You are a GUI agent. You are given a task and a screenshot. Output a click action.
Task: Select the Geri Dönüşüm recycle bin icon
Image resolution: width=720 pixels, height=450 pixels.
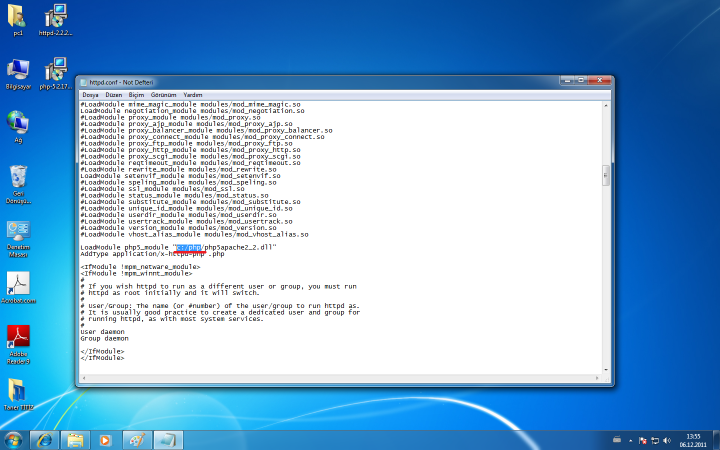pyautogui.click(x=18, y=180)
